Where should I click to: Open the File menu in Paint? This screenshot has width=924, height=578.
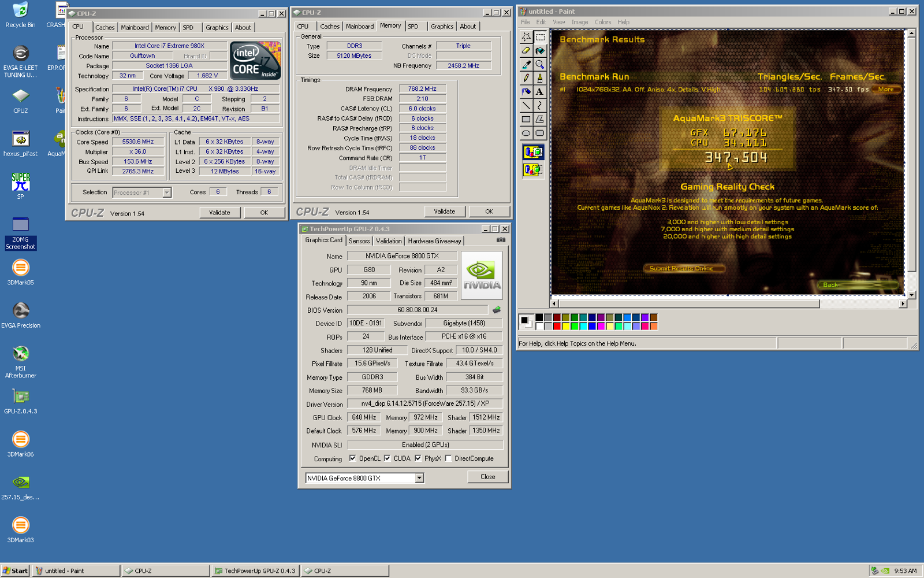tap(525, 22)
